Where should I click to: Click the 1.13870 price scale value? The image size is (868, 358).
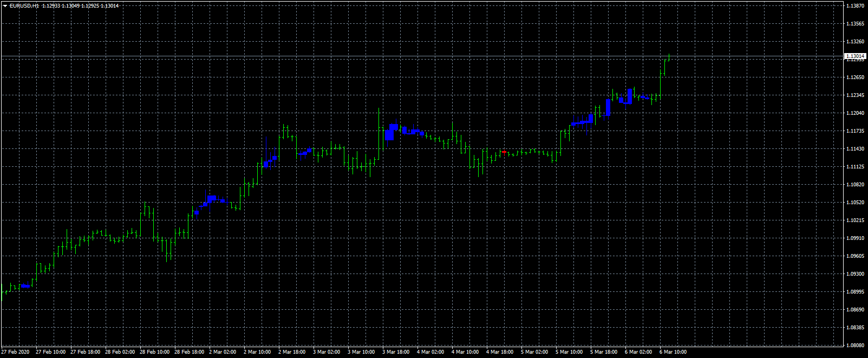click(x=855, y=6)
